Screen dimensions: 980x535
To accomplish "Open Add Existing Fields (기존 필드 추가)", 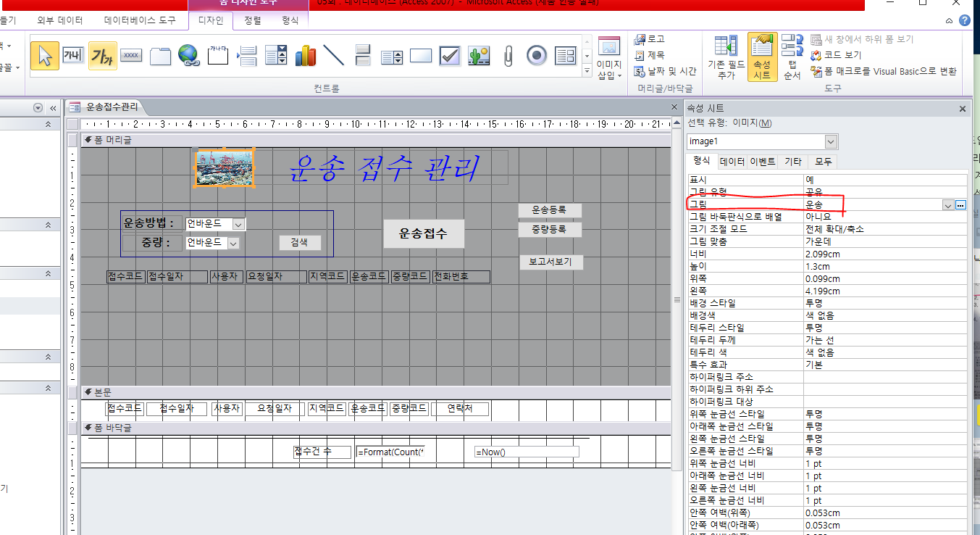I will coord(726,57).
